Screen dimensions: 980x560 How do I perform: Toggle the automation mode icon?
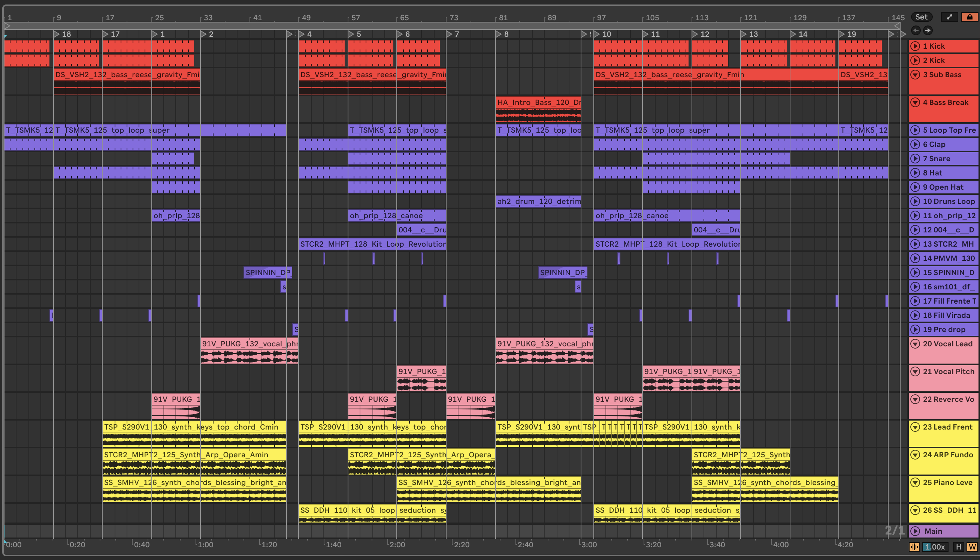click(x=949, y=17)
